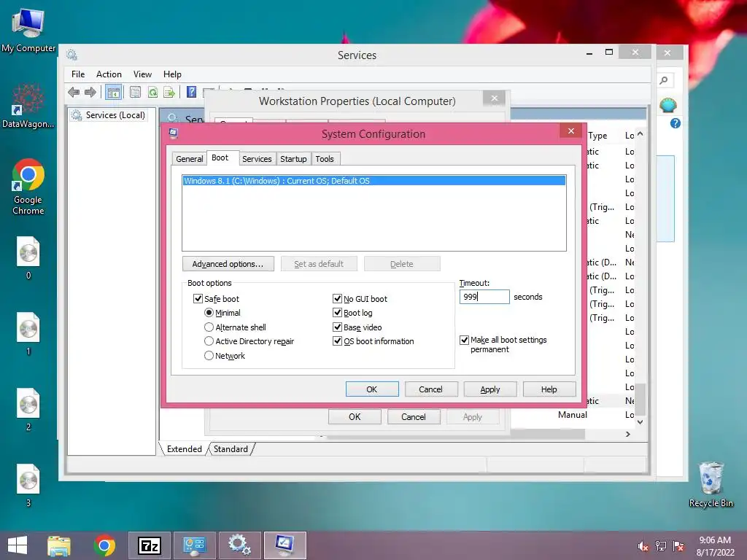Select the disc file named 0 on desktop
Image resolution: width=747 pixels, height=560 pixels.
(x=28, y=257)
